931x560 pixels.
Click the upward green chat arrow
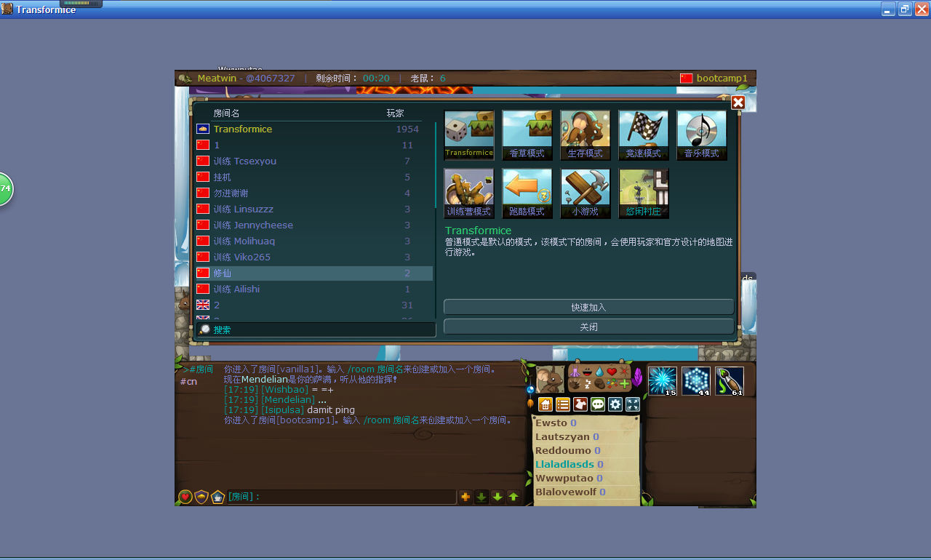coord(514,497)
